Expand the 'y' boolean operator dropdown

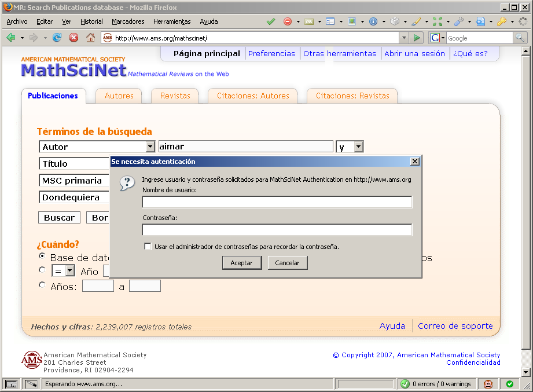click(x=358, y=147)
